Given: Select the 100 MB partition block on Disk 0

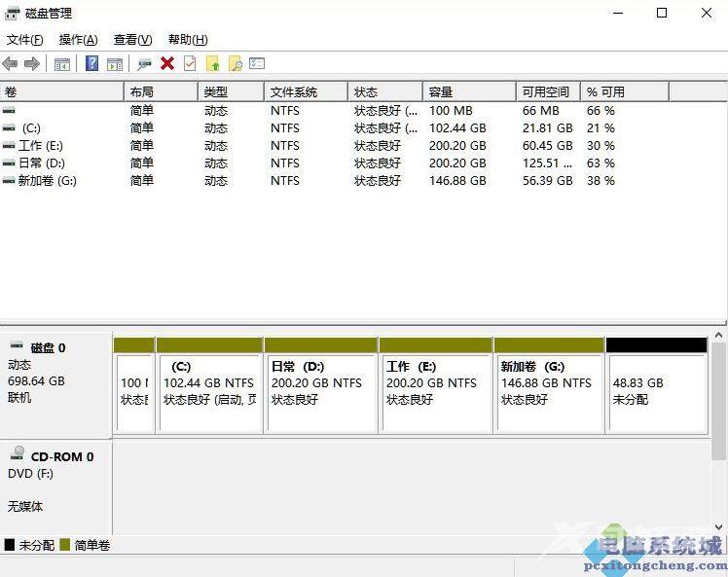Looking at the screenshot, I should click(x=134, y=385).
